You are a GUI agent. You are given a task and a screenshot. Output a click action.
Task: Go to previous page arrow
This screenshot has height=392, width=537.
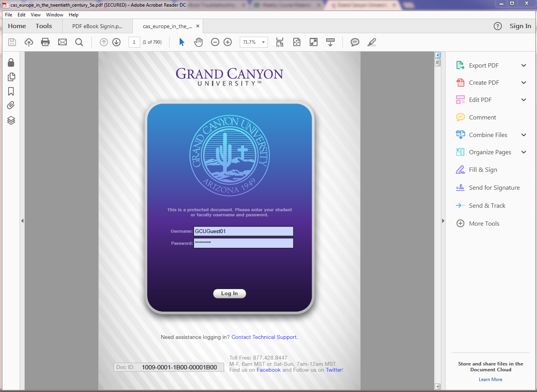103,42
